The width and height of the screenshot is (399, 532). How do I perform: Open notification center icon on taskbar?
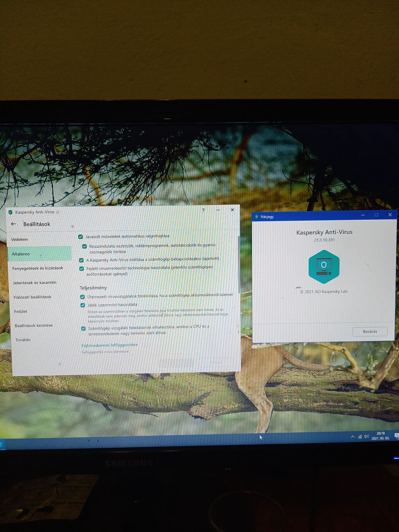point(397,436)
